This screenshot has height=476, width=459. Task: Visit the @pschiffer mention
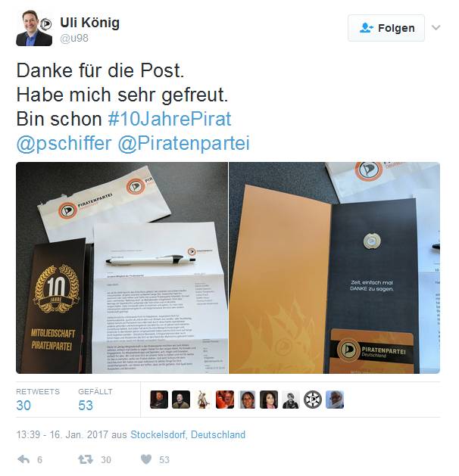coord(64,143)
